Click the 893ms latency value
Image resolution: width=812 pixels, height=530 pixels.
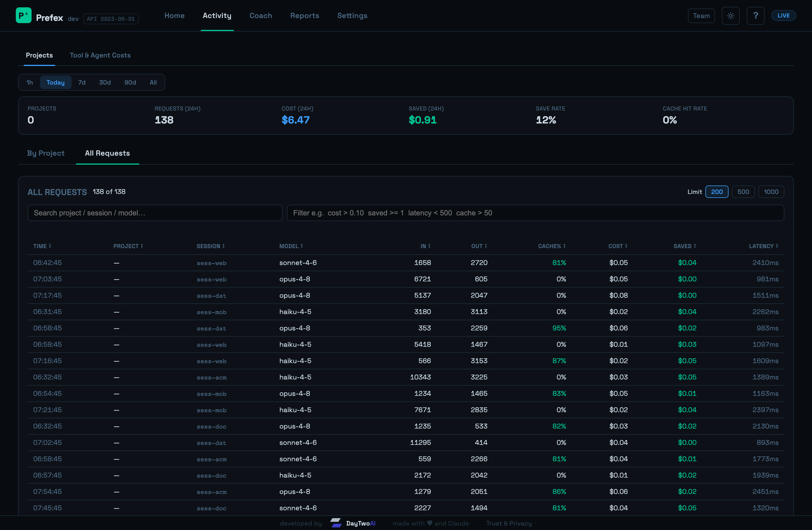tap(767, 443)
